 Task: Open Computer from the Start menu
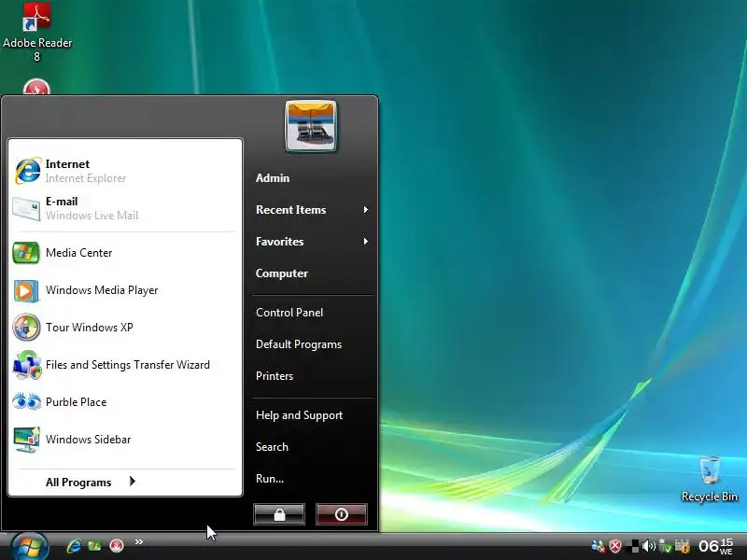tap(282, 273)
